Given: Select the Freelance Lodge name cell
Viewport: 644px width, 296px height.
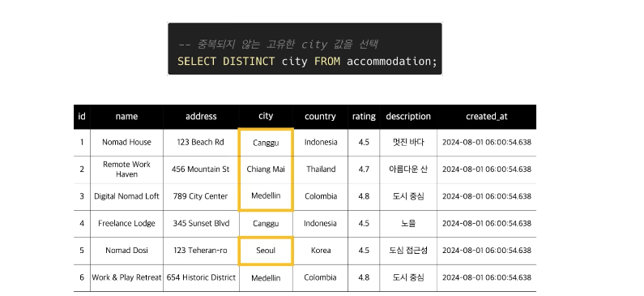Looking at the screenshot, I should tap(126, 223).
